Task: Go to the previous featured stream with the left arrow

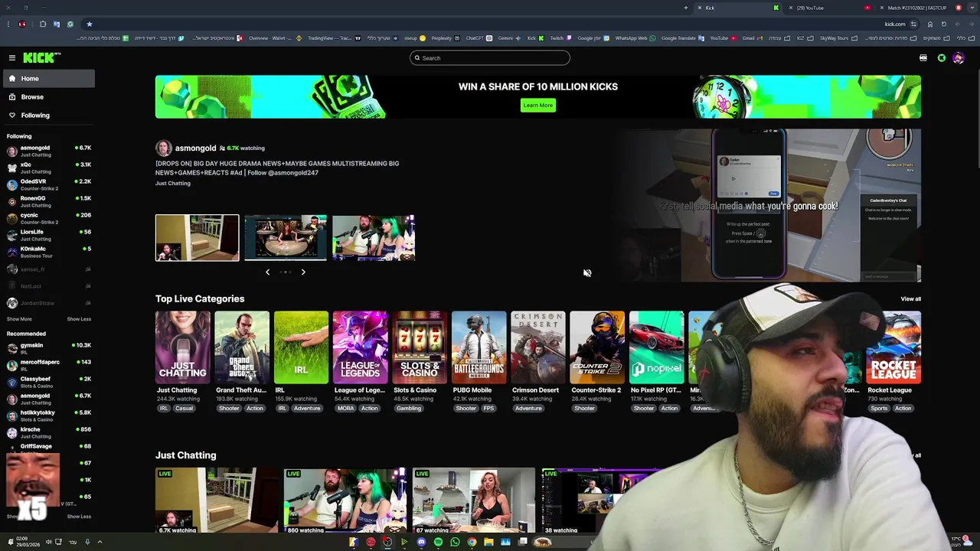Action: coord(267,272)
